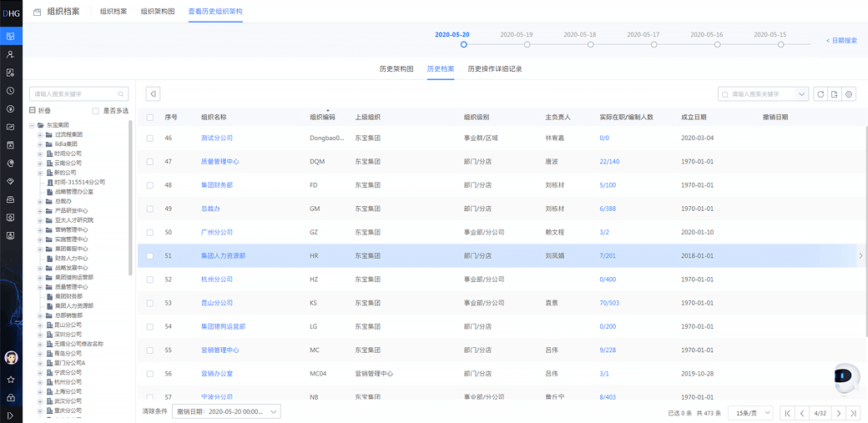Click the clock icon in left sidebar
This screenshot has height=423, width=868.
pyautogui.click(x=11, y=91)
